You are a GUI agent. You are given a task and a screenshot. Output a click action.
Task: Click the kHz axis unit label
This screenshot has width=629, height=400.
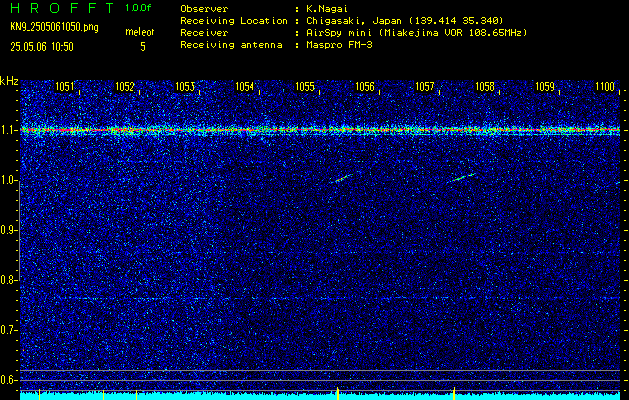point(9,81)
